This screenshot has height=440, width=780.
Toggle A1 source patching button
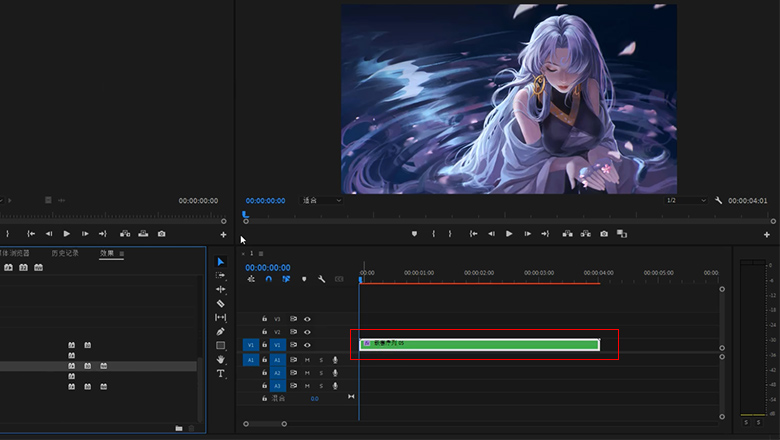251,360
